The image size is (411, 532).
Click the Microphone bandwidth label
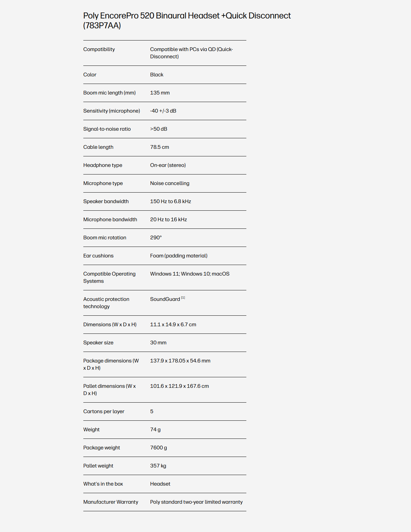[x=110, y=220]
